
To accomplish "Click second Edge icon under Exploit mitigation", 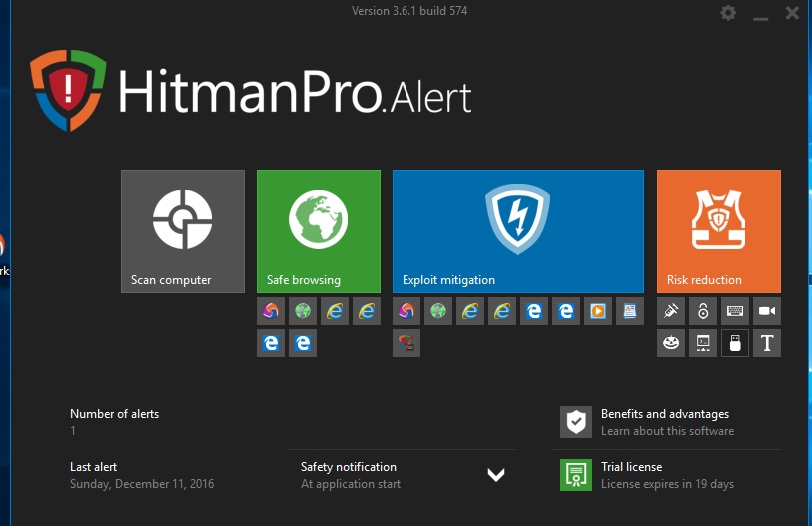I will 566,311.
